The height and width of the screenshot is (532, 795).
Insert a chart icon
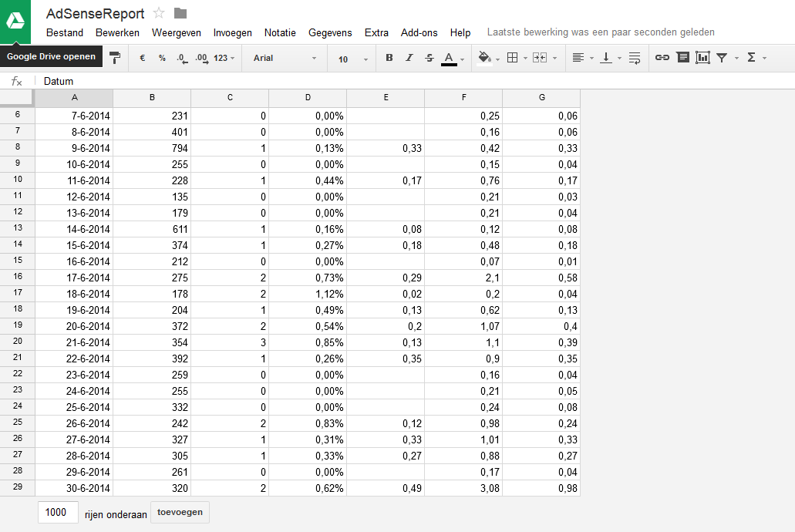(702, 57)
